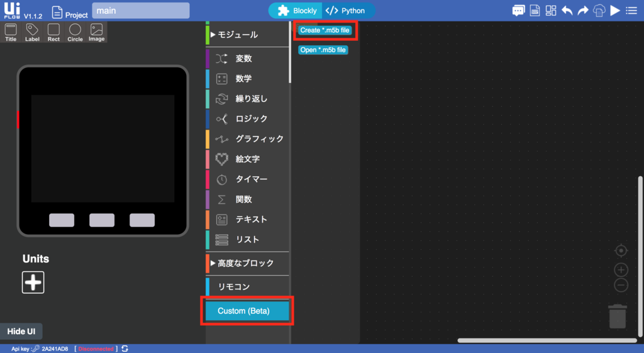
Task: Click the V1.1.2 version text
Action: pos(33,16)
